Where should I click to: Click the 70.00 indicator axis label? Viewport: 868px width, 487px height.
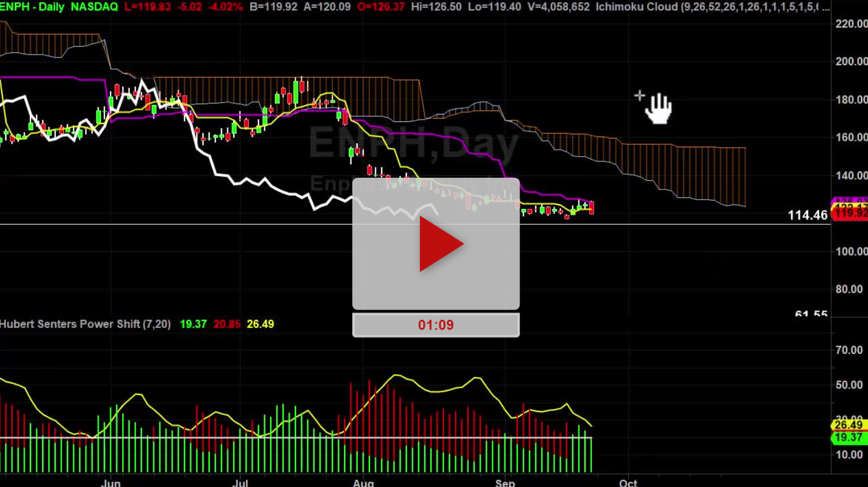click(849, 350)
